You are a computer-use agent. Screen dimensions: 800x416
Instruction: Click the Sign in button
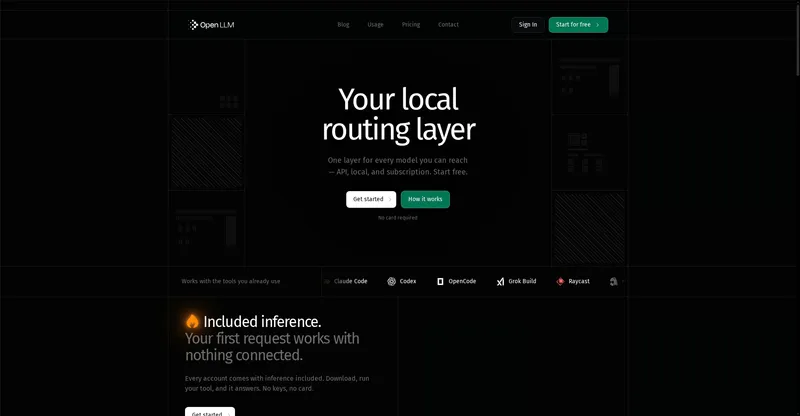click(528, 25)
